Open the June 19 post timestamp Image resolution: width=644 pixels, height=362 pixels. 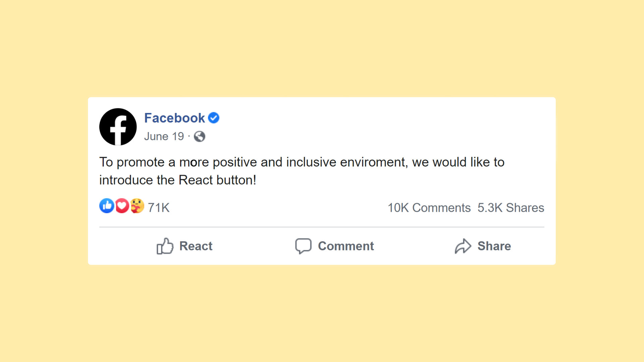(x=164, y=136)
